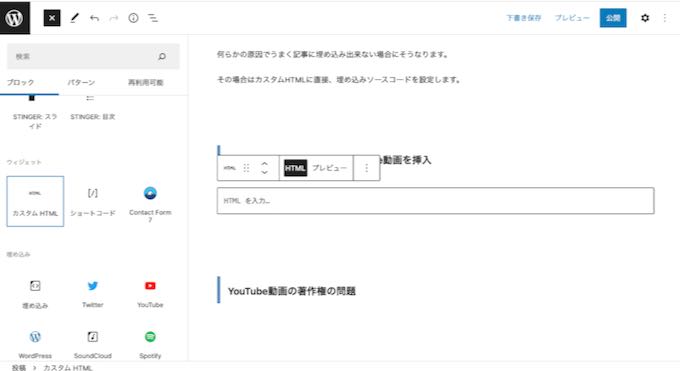680x371 pixels.
Task: Click the YouTube動画の著作権の問題 heading
Action: coord(291,291)
